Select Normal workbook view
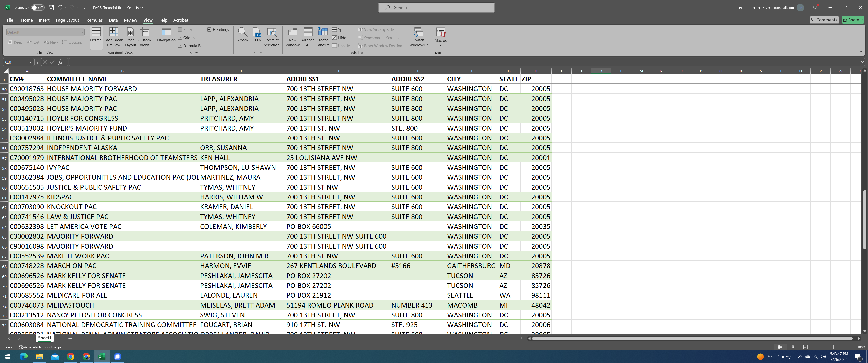 pos(96,38)
